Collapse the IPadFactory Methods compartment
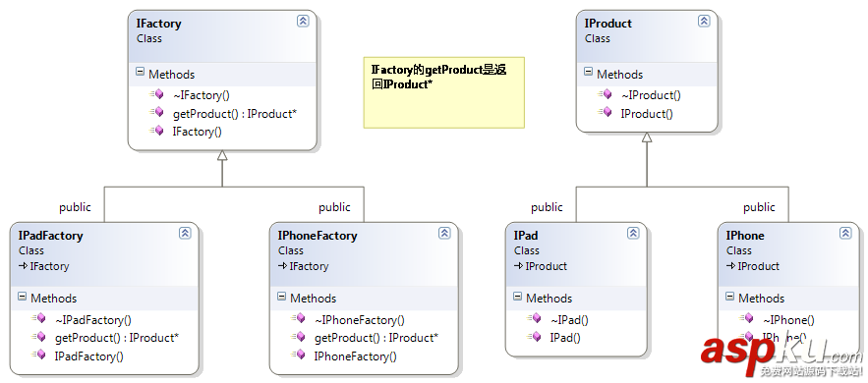 click(22, 297)
